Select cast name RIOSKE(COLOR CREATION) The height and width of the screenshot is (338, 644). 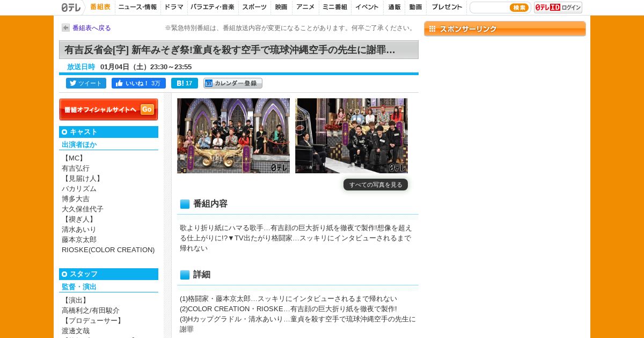point(108,250)
